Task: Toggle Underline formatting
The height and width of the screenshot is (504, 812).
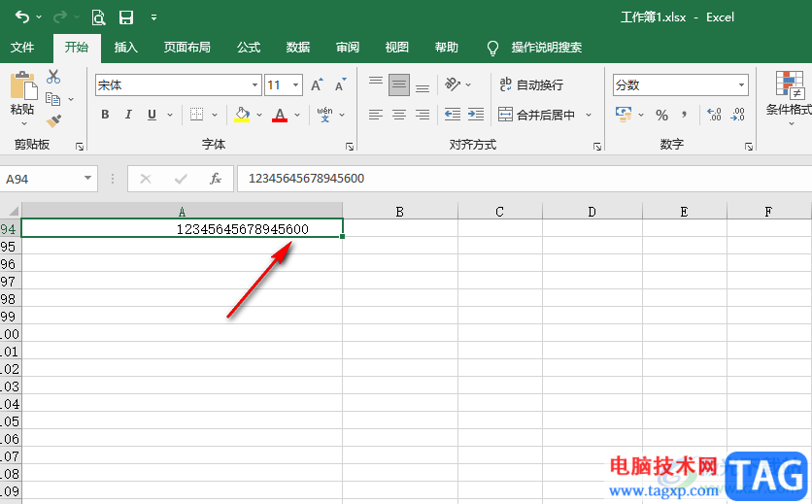Action: 152,115
